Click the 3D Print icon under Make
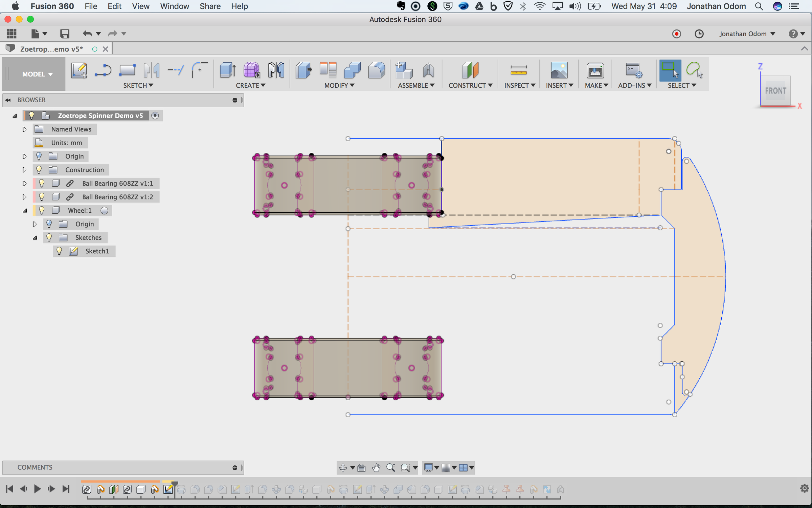Screen dimensions: 812x508 coord(595,70)
